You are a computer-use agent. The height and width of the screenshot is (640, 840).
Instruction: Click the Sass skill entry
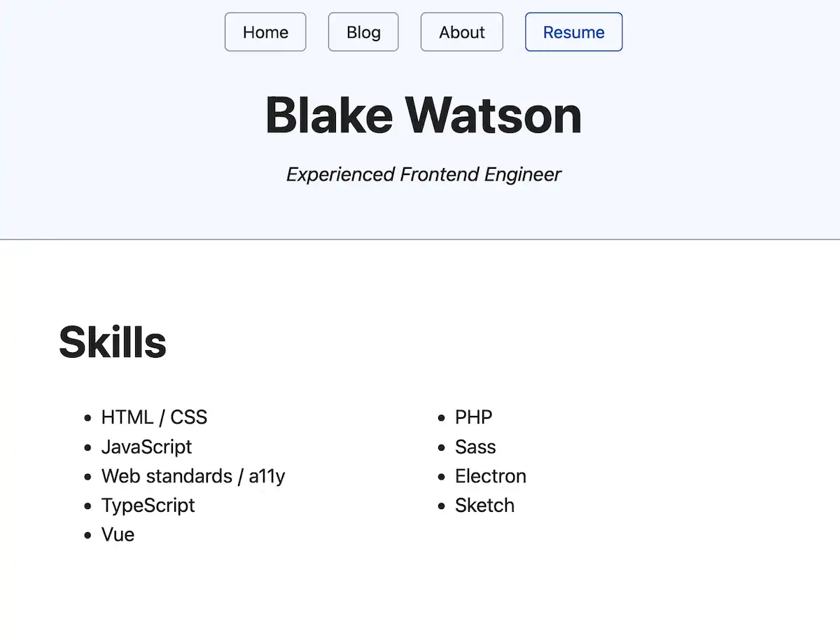[476, 447]
